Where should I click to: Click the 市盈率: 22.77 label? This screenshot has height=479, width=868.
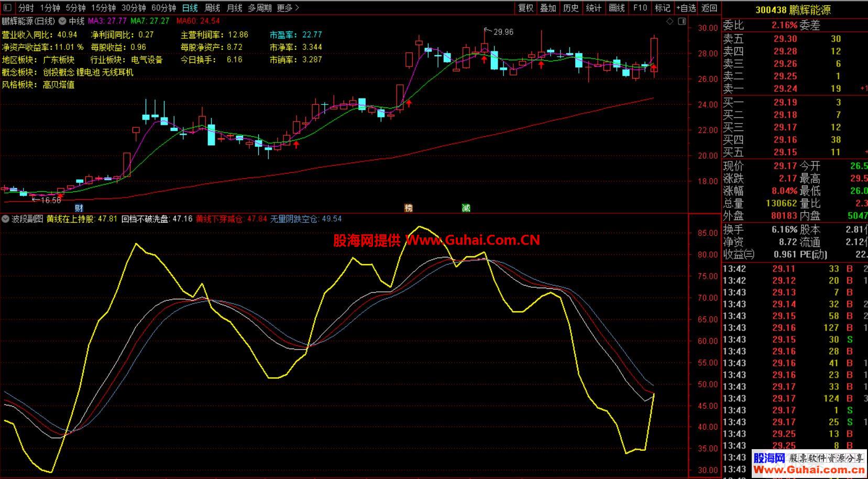296,35
